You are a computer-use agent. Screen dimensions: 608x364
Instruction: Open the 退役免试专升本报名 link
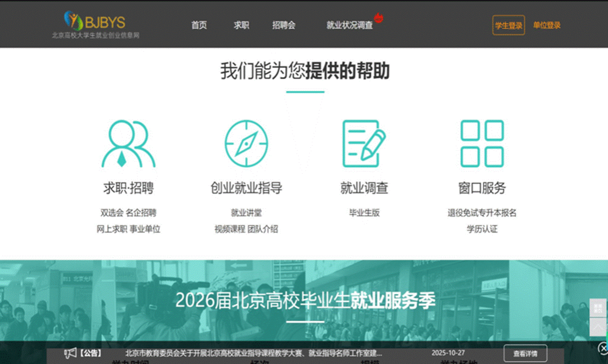click(482, 213)
